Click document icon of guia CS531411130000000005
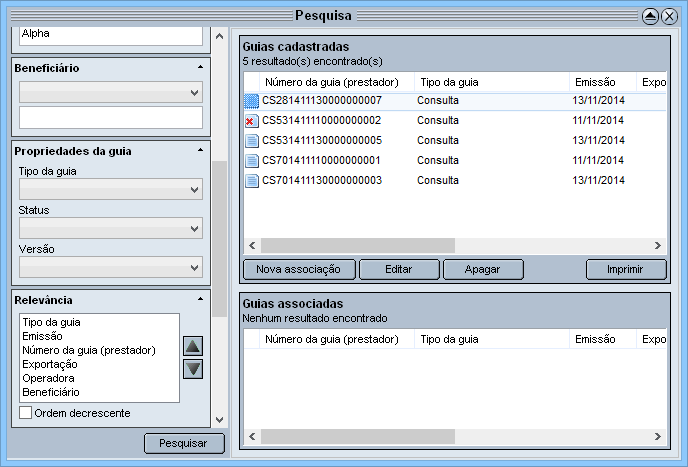This screenshot has height=467, width=688. (252, 141)
